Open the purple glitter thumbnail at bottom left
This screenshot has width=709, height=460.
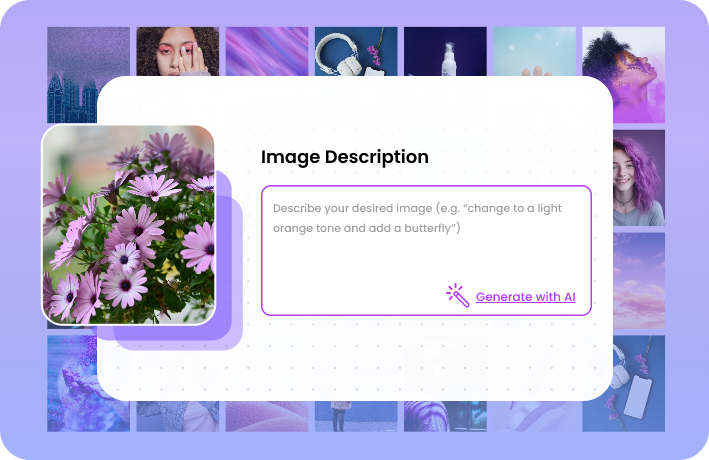(71, 383)
